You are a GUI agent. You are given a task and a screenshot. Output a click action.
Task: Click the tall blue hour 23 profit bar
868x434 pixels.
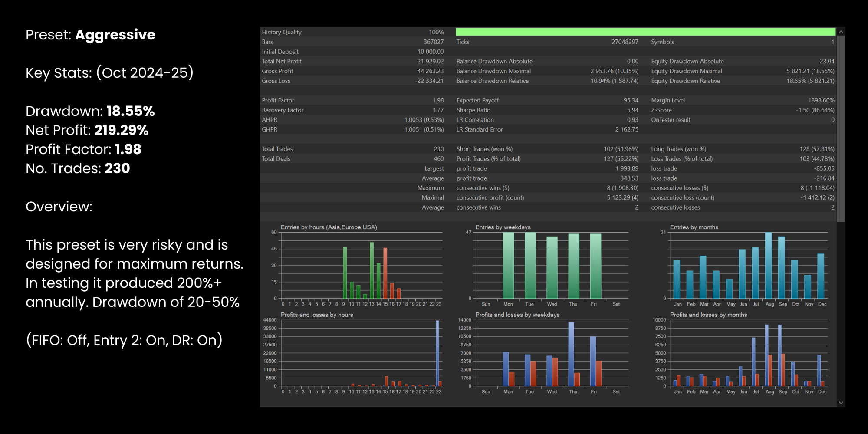pyautogui.click(x=437, y=354)
